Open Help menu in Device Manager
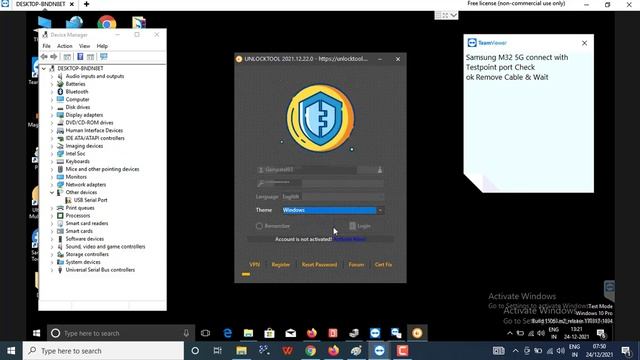 (x=102, y=46)
